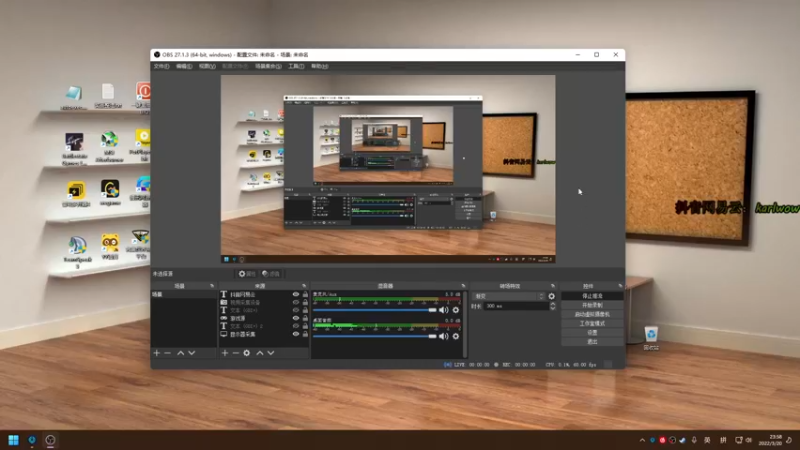
Task: Open the Windows Start menu
Action: coord(14,440)
